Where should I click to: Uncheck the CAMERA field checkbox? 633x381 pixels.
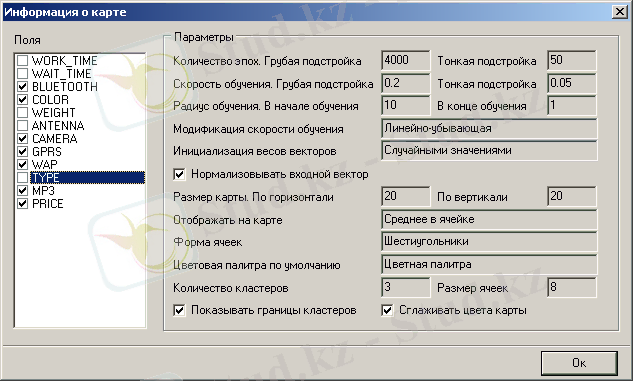coord(23,138)
